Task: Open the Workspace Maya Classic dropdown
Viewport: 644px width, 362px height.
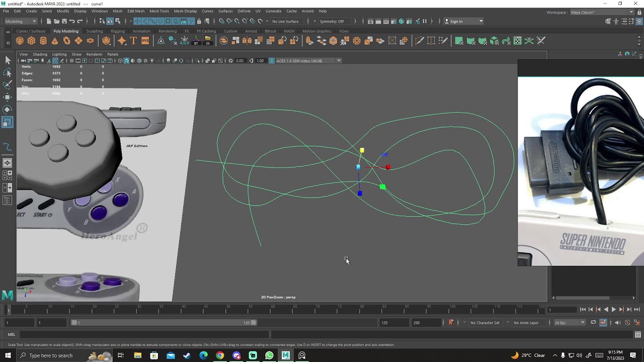Action: 602,12
